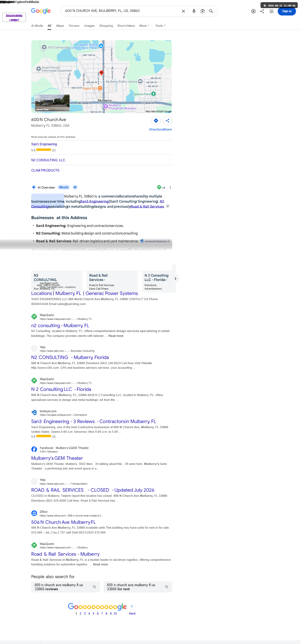Switch to Short videos tab
The height and width of the screenshot is (644, 304).
pos(126,26)
